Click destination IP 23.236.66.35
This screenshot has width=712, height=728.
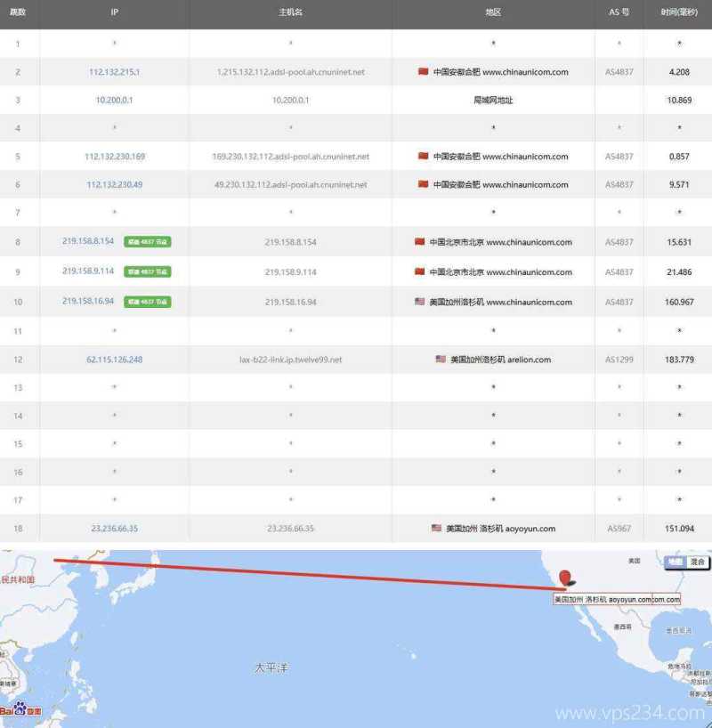pos(114,529)
